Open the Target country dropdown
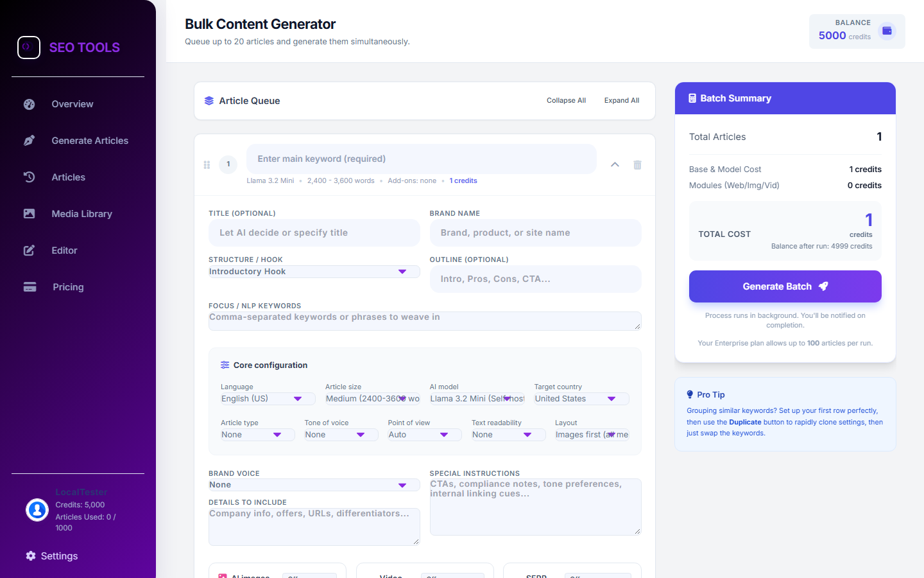Screen dimensions: 924x578 [582, 399]
